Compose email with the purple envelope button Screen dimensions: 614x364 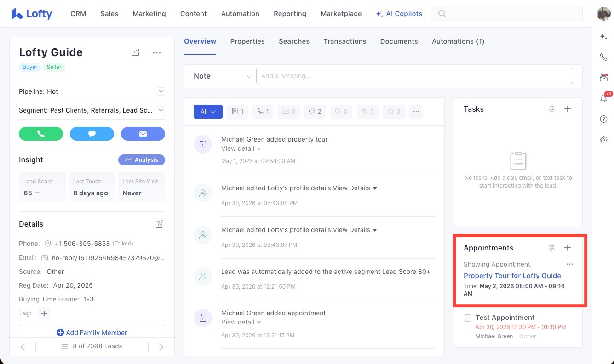pos(143,134)
